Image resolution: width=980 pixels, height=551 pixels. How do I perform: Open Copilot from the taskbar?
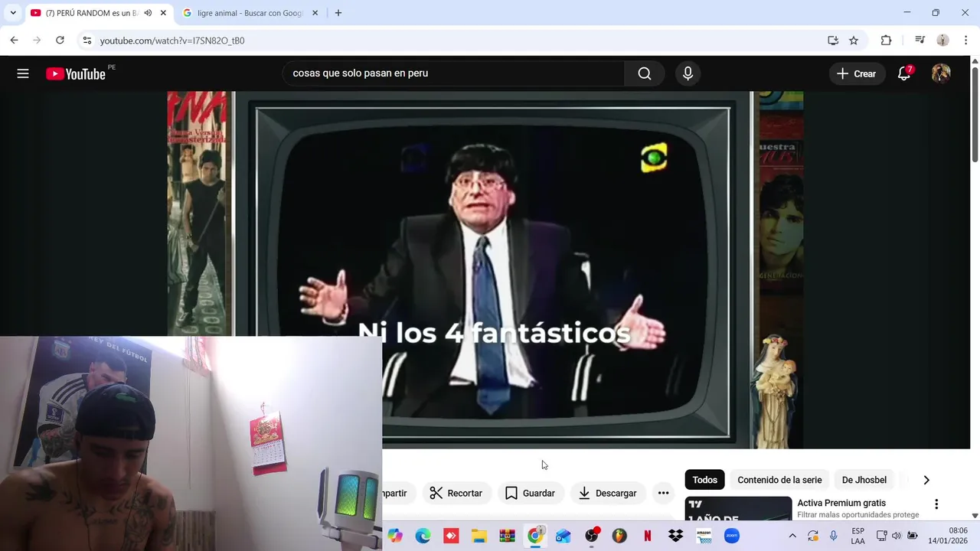click(x=394, y=536)
